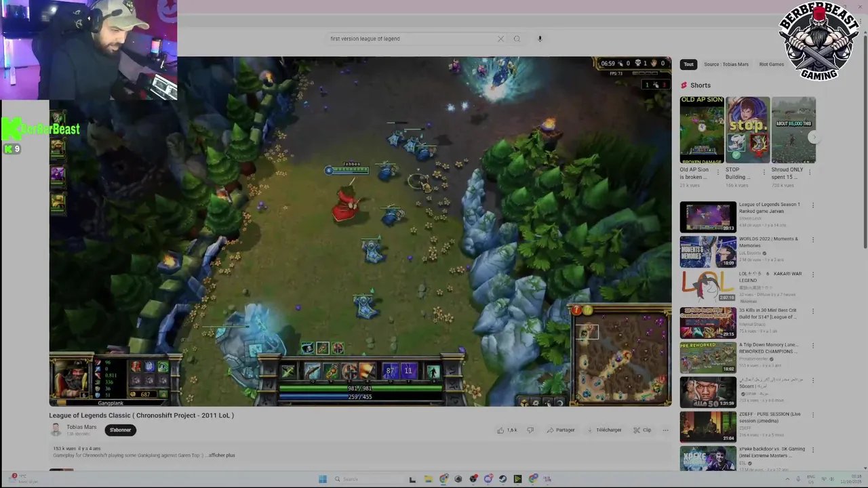Screen dimensions: 868x488
Task: Click the blue mana bar 259/455
Action: [x=360, y=396]
